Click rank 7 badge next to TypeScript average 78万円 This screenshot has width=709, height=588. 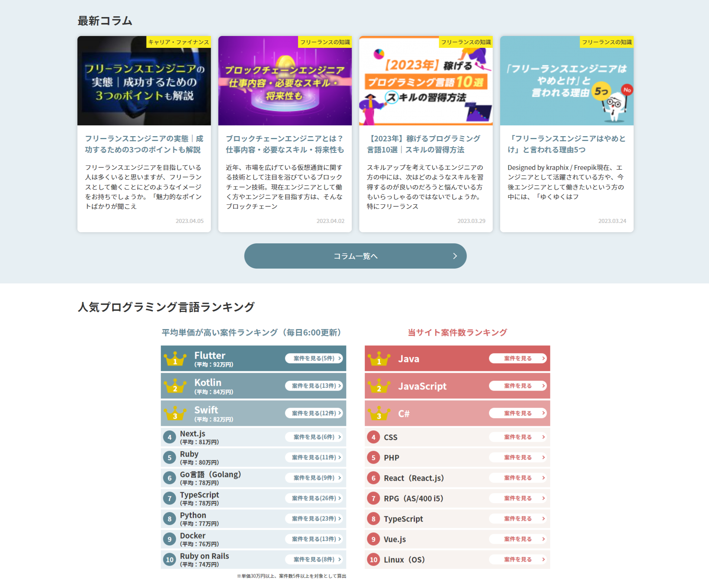[x=169, y=499]
